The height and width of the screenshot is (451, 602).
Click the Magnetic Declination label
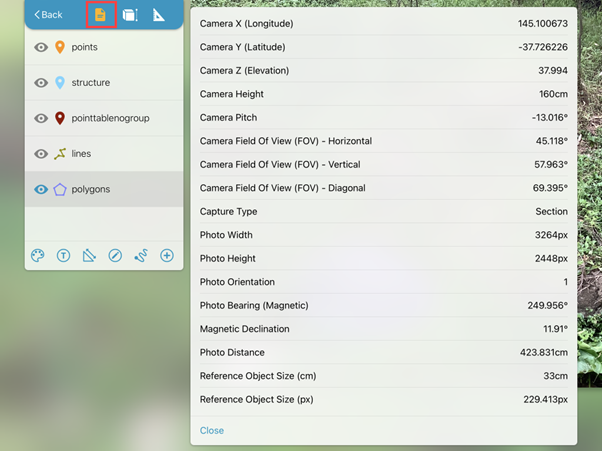(245, 329)
